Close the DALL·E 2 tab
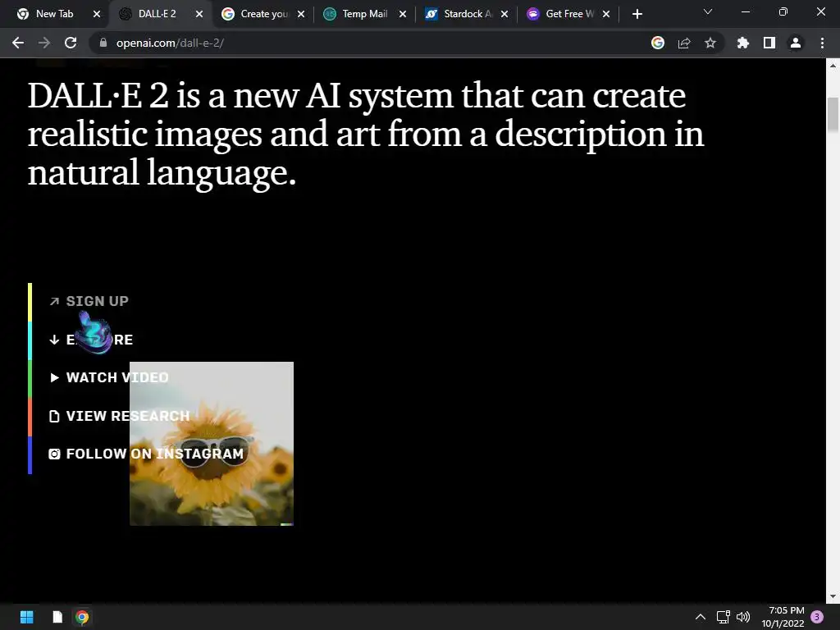Image resolution: width=840 pixels, height=630 pixels. click(x=199, y=14)
